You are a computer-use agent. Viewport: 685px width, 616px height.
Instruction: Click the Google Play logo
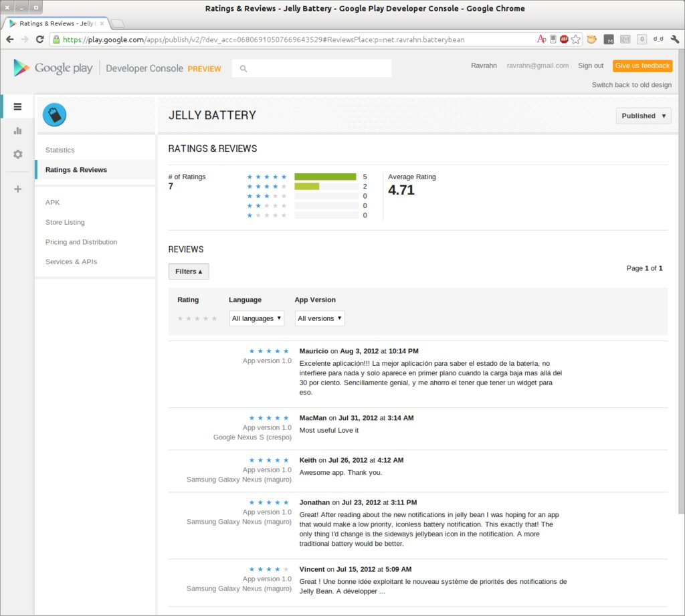click(52, 68)
